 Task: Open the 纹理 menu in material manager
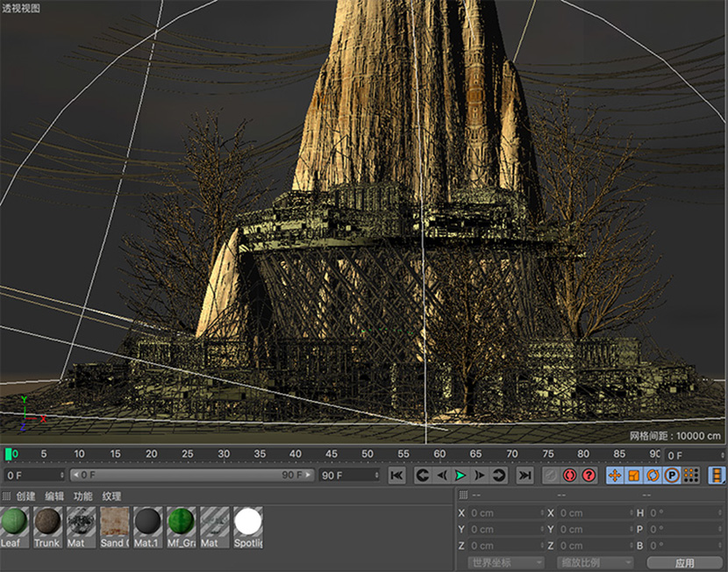(x=111, y=497)
